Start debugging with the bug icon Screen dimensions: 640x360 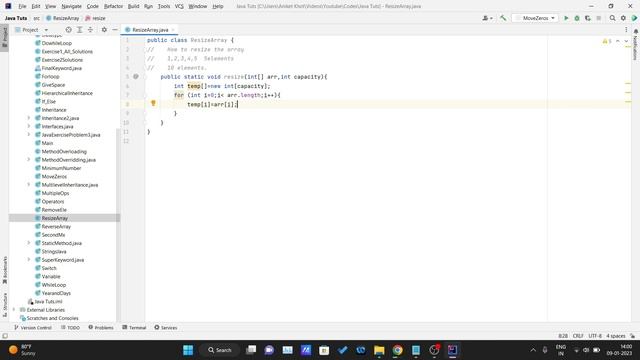click(x=577, y=18)
